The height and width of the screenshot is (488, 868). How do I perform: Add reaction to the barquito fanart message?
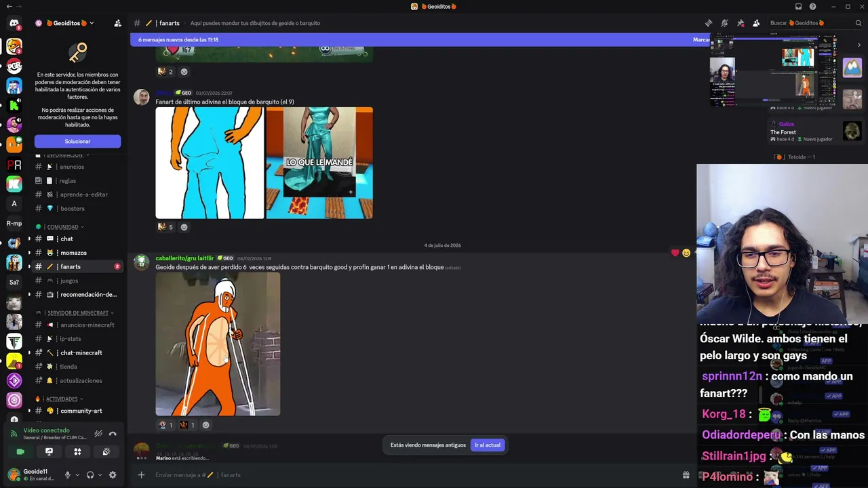tap(184, 227)
